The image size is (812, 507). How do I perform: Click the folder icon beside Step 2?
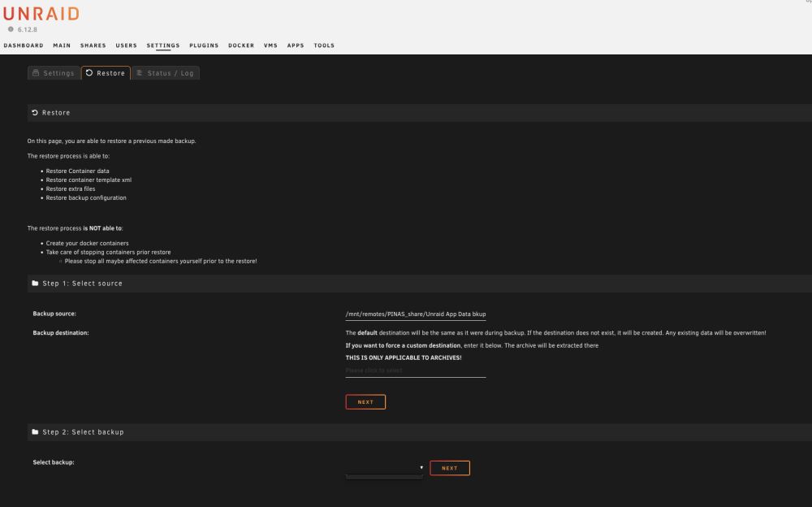[35, 431]
